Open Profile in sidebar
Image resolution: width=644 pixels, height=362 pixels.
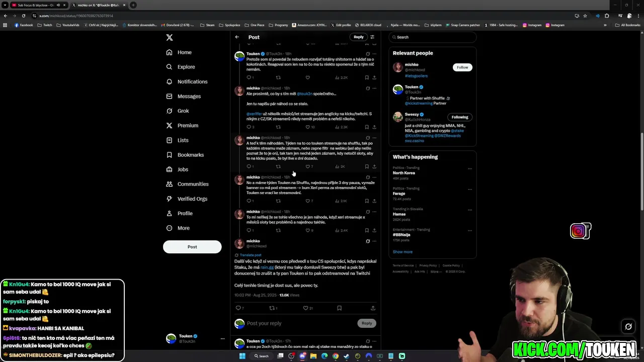[x=179, y=213]
